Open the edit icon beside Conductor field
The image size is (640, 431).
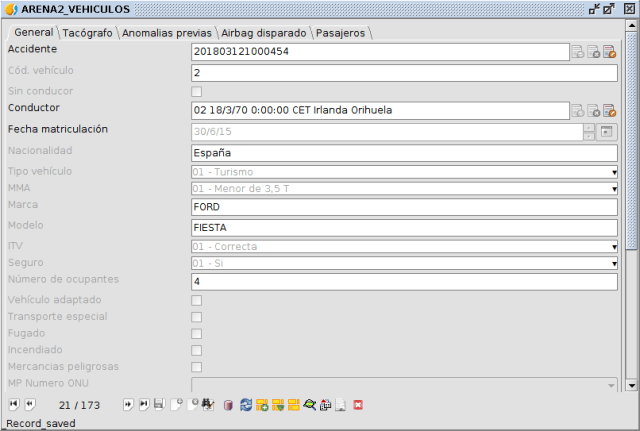click(609, 111)
